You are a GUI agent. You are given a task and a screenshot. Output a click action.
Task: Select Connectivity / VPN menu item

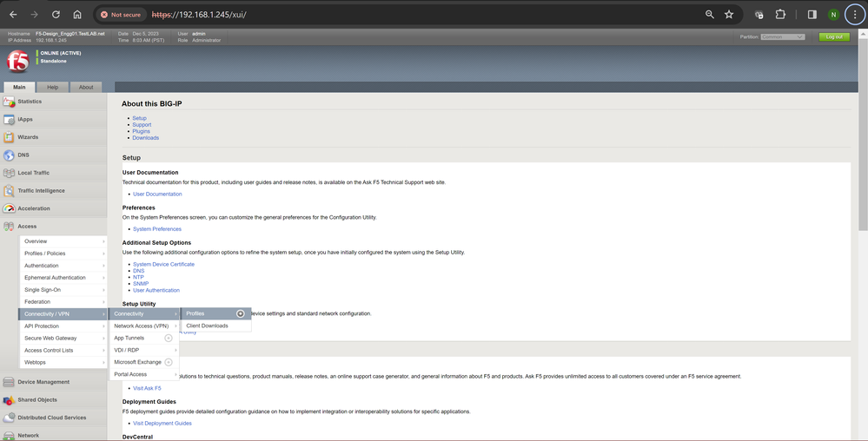point(63,313)
